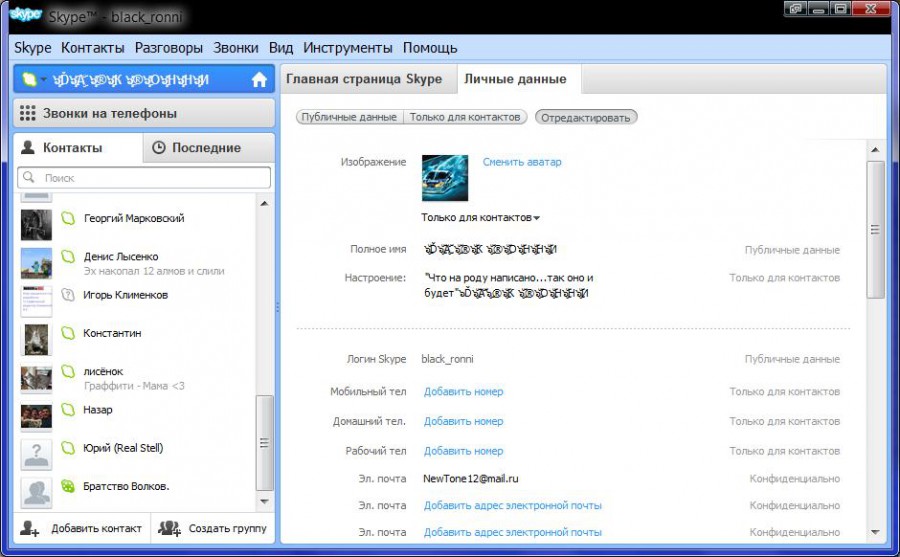Open Константин's avatar picture
The image size is (900, 557).
(x=36, y=339)
